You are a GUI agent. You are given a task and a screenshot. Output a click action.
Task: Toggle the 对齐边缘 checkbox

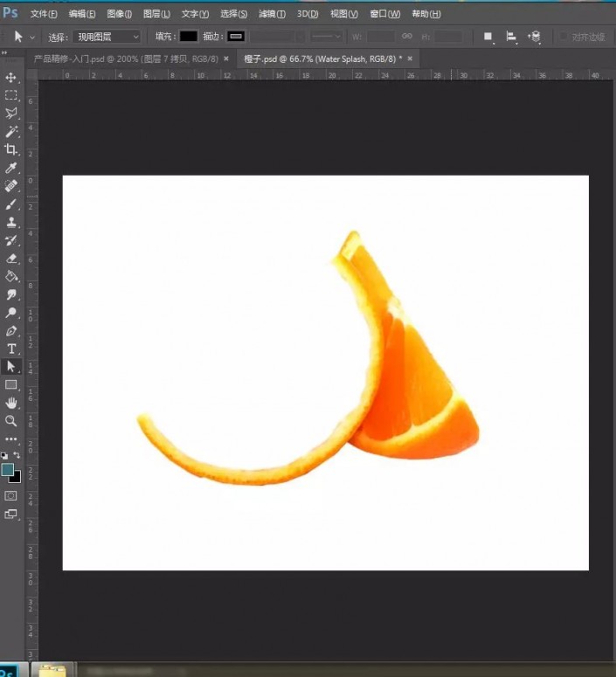[x=563, y=37]
